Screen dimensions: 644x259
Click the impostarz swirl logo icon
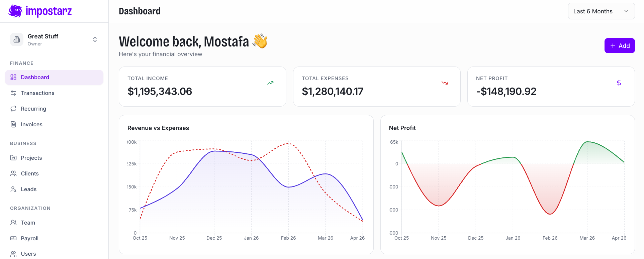click(x=15, y=11)
